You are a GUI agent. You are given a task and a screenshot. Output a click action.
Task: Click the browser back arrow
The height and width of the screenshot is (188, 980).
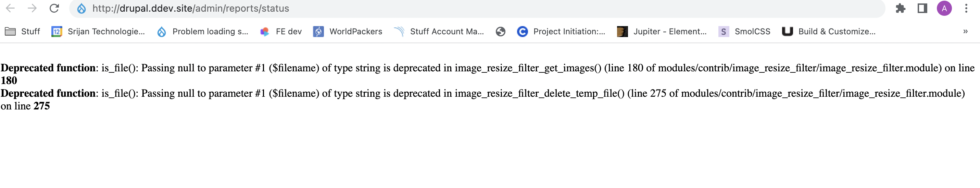point(10,8)
